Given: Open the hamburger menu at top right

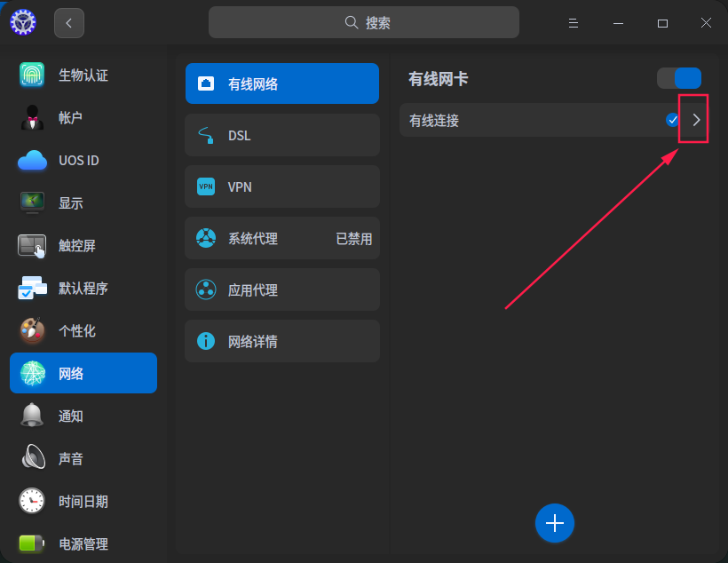Looking at the screenshot, I should [x=574, y=23].
